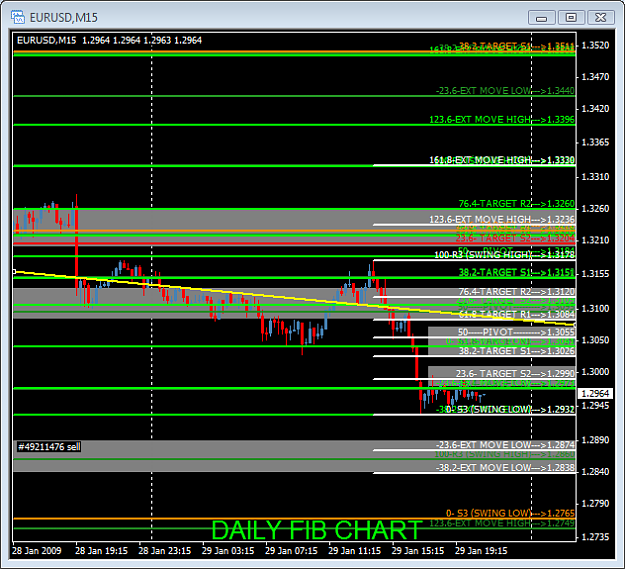Click the 29 Jan 03:15 time axis label
Viewport: 625px width, 569px height.
click(228, 551)
